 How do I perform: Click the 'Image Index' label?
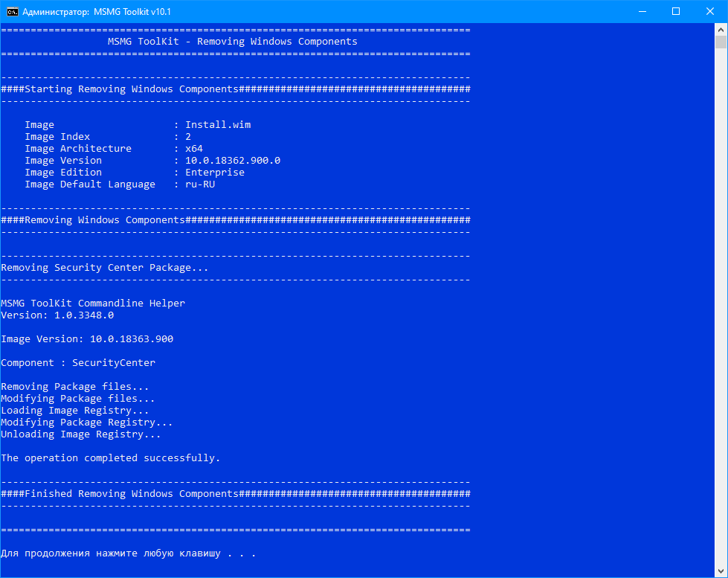[x=57, y=137]
